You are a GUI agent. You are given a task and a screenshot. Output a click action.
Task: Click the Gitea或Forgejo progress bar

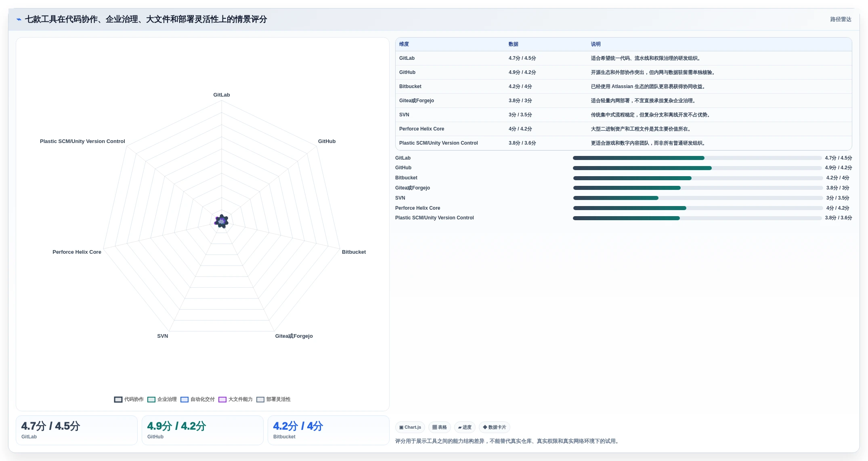pos(698,188)
